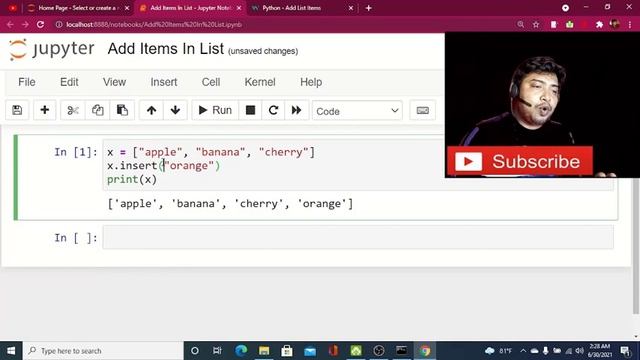Open the Insert menu

(164, 82)
